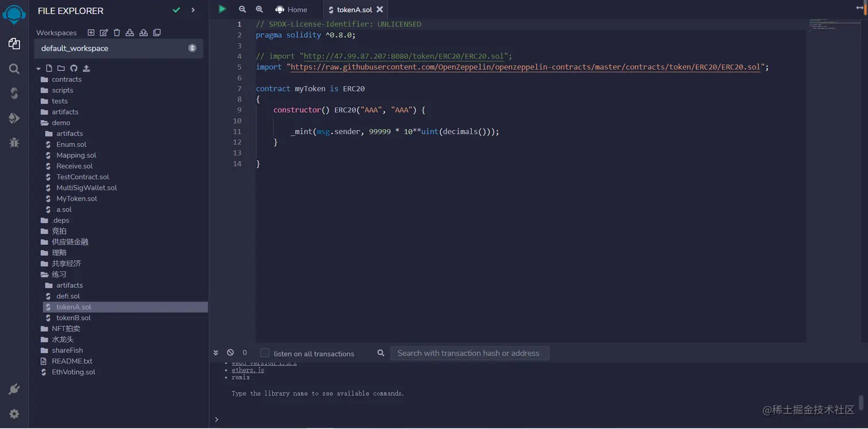Restore workspaces with the Workspaces upload icon
868x429 pixels.
click(144, 33)
